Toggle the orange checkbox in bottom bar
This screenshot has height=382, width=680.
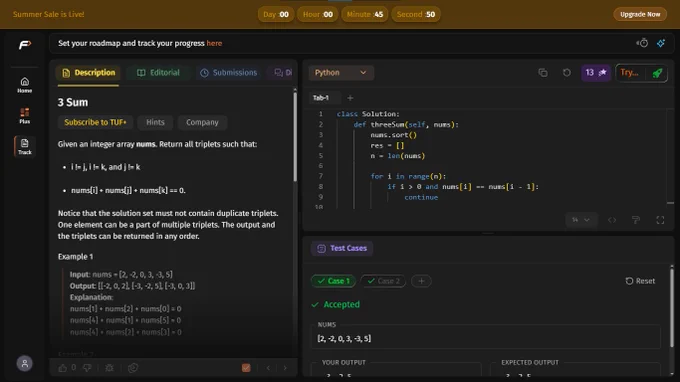click(246, 368)
